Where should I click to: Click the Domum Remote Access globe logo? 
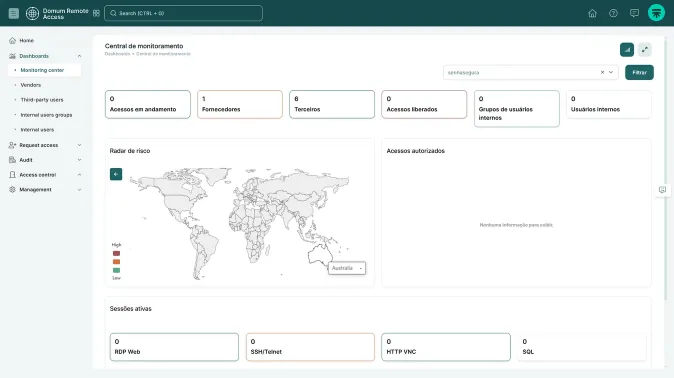[x=32, y=13]
